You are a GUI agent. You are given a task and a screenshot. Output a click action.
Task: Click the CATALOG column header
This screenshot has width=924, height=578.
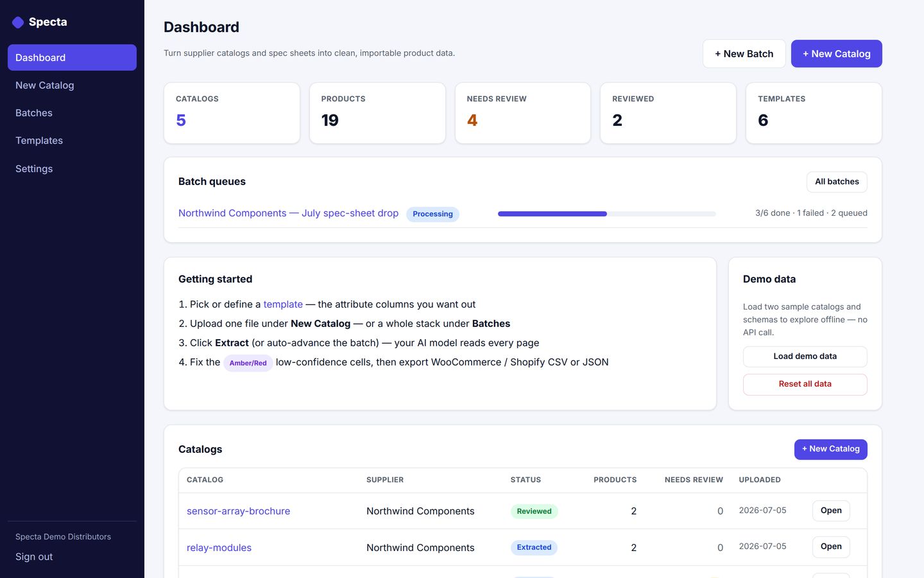(205, 480)
